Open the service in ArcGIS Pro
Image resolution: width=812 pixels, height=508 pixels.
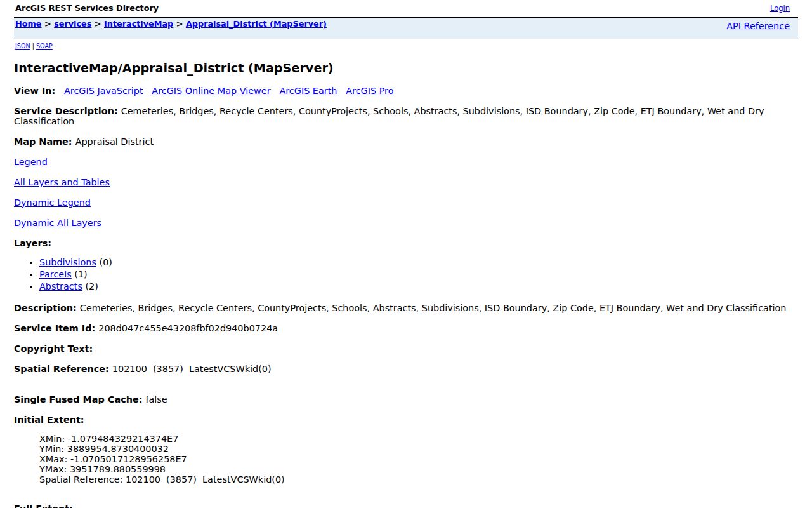click(x=370, y=91)
